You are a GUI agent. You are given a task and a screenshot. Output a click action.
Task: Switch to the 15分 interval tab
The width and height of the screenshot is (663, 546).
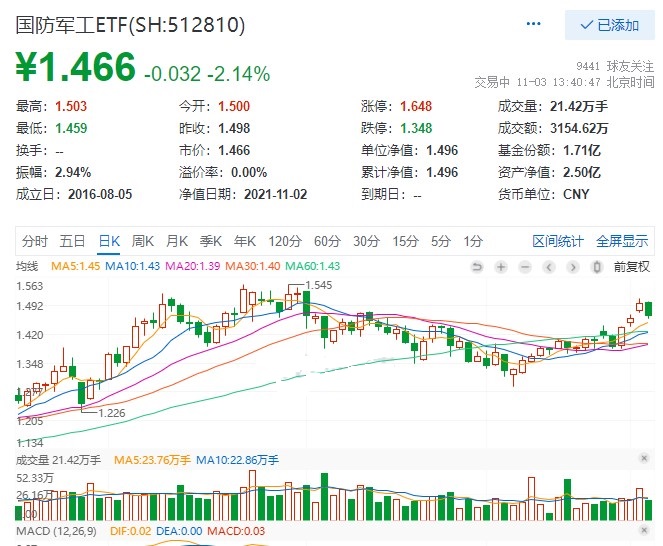pos(405,241)
